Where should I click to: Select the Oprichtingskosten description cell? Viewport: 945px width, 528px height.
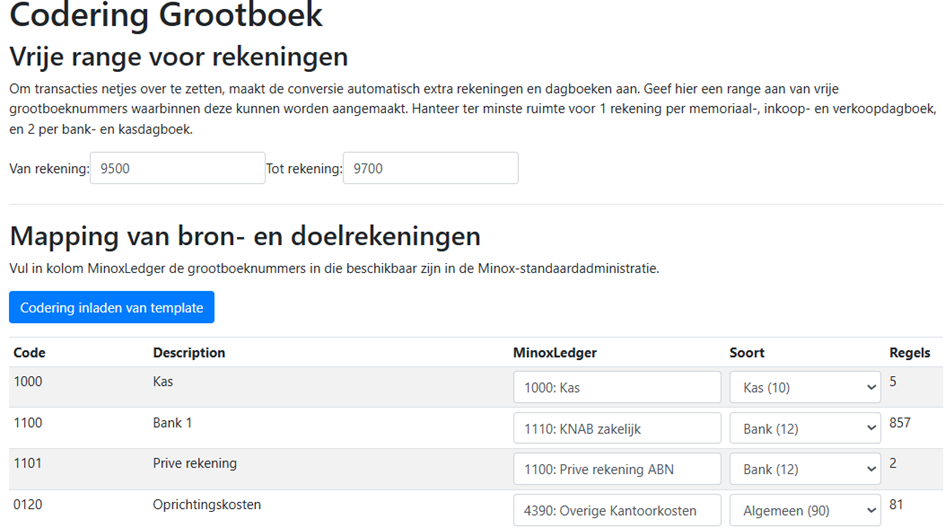coord(207,504)
